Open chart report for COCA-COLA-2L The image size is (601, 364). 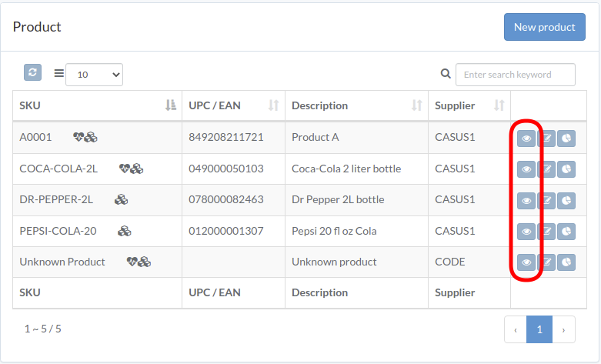click(566, 169)
